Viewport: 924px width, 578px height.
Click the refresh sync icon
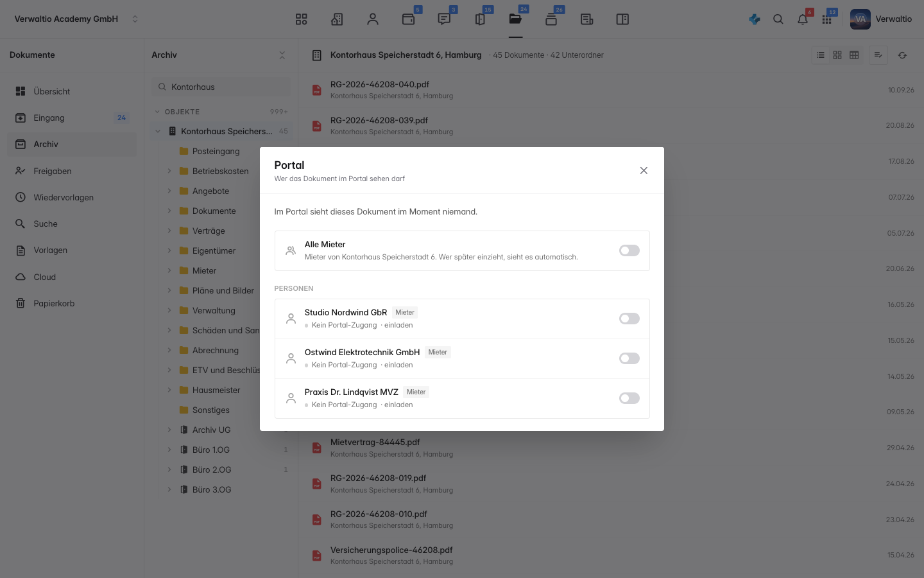pyautogui.click(x=902, y=55)
